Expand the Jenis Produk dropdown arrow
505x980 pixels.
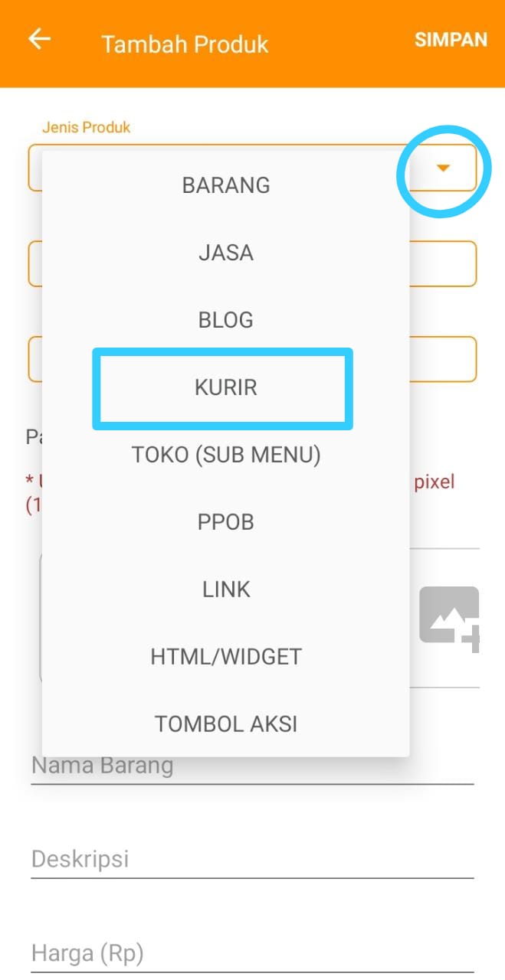[442, 168]
